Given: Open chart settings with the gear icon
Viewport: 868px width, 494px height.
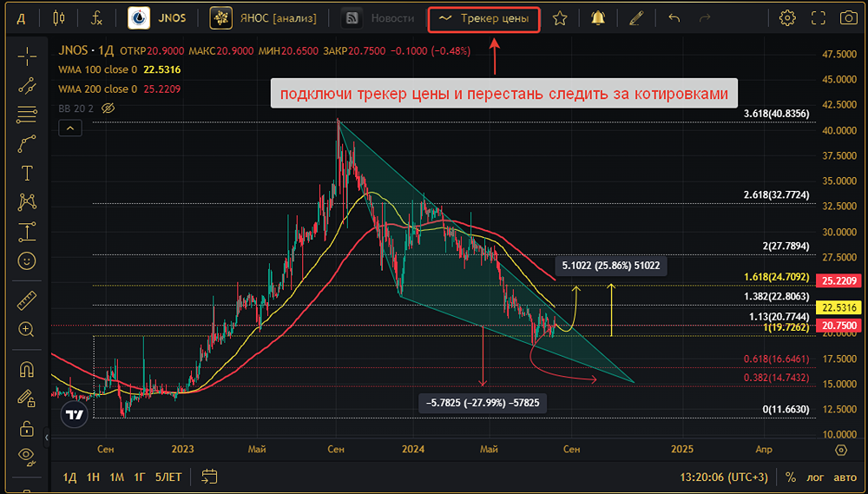Looking at the screenshot, I should pos(786,18).
